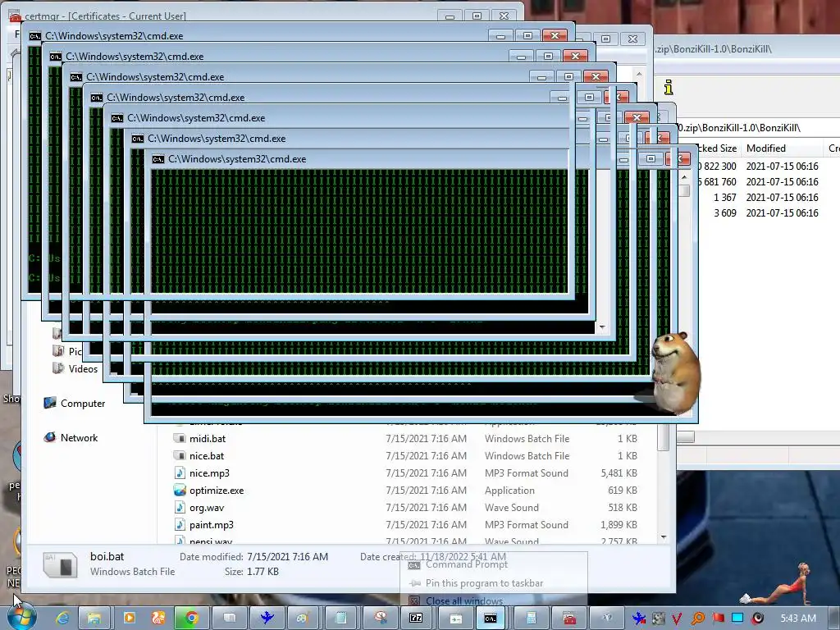Select the 7-Zip row with size 681 760
840x630 pixels.
[x=768, y=181]
